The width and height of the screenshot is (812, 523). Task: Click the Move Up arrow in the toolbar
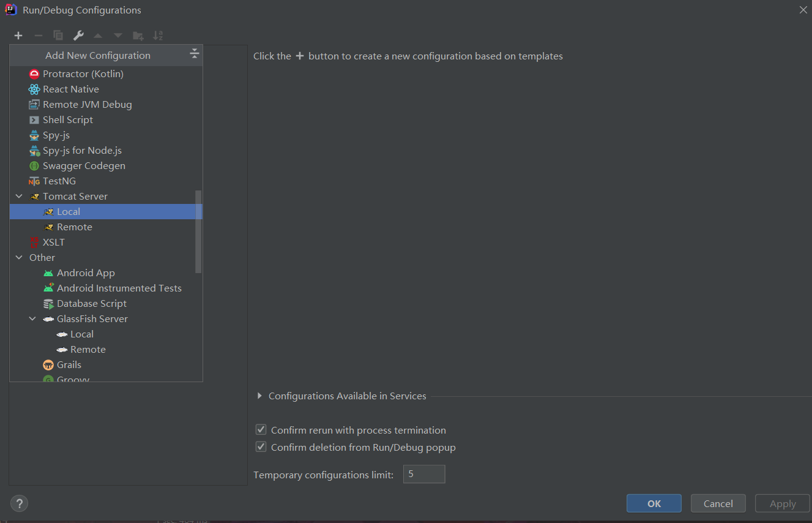(98, 36)
